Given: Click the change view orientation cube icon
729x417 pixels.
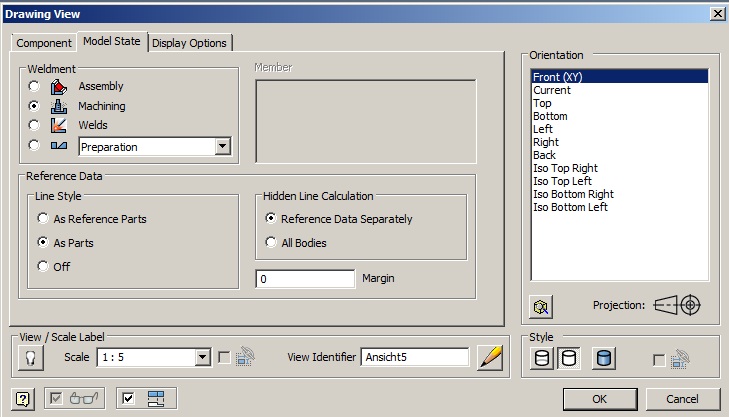Looking at the screenshot, I should point(541,306).
